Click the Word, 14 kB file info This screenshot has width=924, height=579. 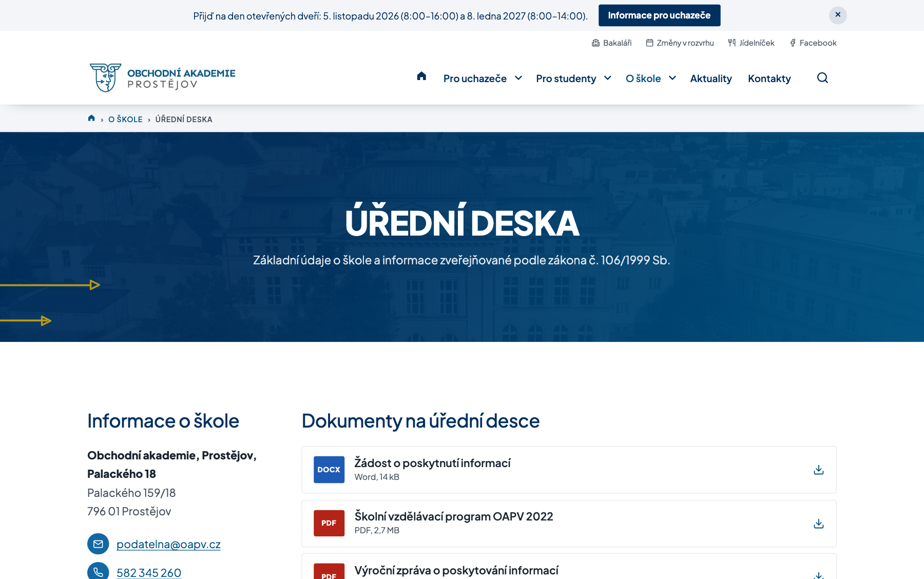pos(377,477)
